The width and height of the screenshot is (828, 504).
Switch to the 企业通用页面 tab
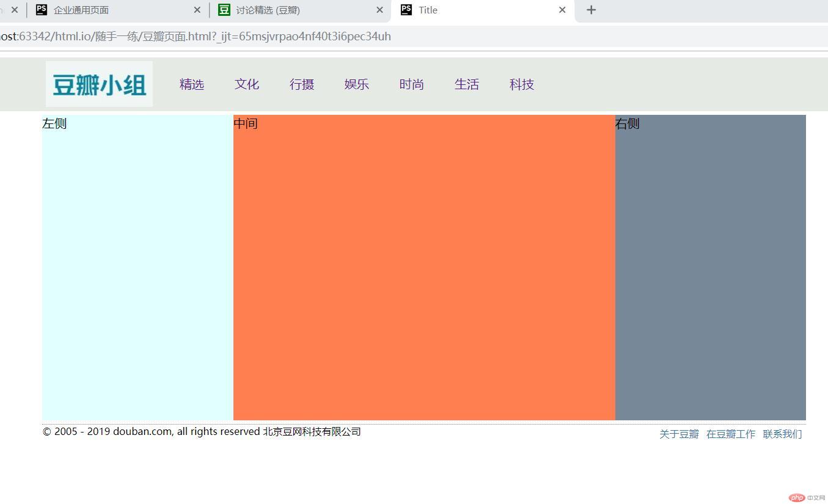118,10
